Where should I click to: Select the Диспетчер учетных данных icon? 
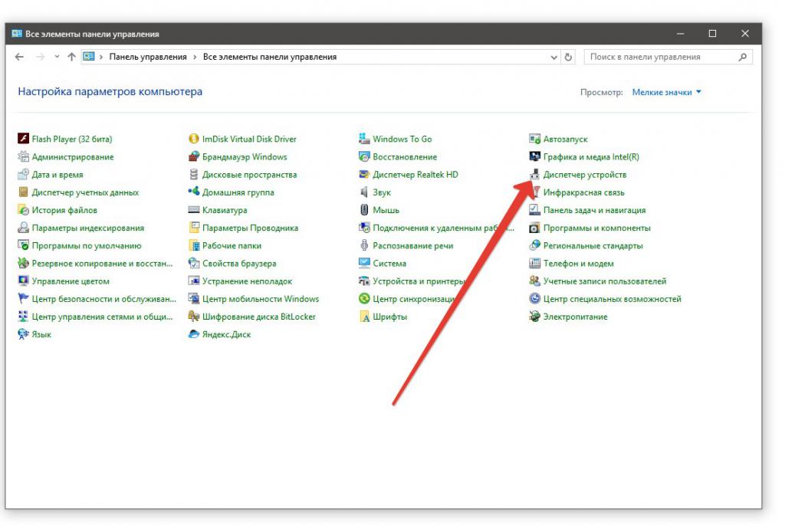click(23, 192)
